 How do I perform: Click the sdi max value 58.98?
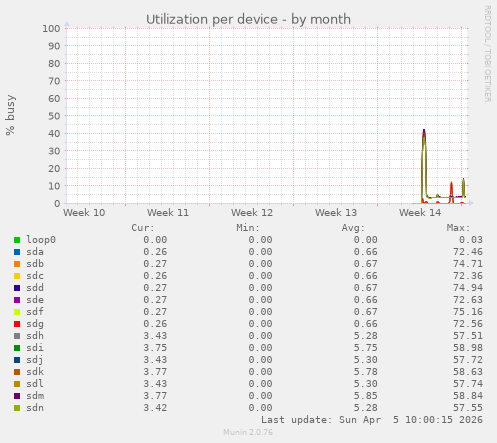pyautogui.click(x=468, y=348)
